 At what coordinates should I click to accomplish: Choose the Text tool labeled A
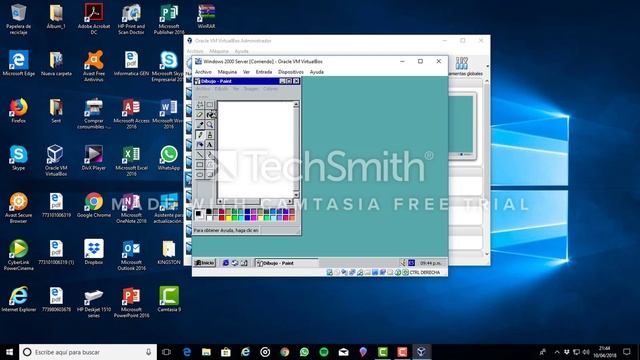(210, 144)
